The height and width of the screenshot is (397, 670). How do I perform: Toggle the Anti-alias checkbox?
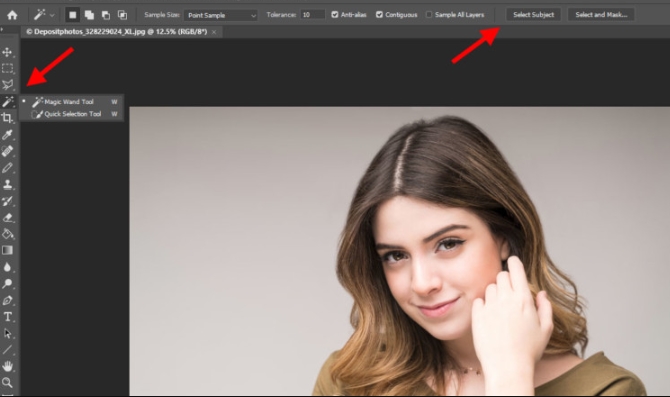click(x=335, y=15)
